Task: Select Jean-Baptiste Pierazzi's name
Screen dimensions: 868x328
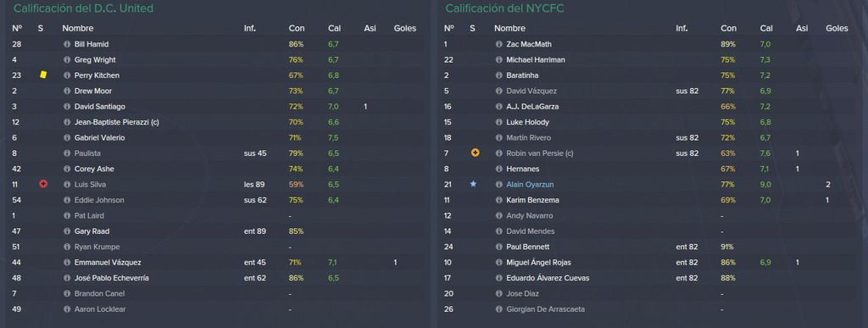Action: click(117, 122)
